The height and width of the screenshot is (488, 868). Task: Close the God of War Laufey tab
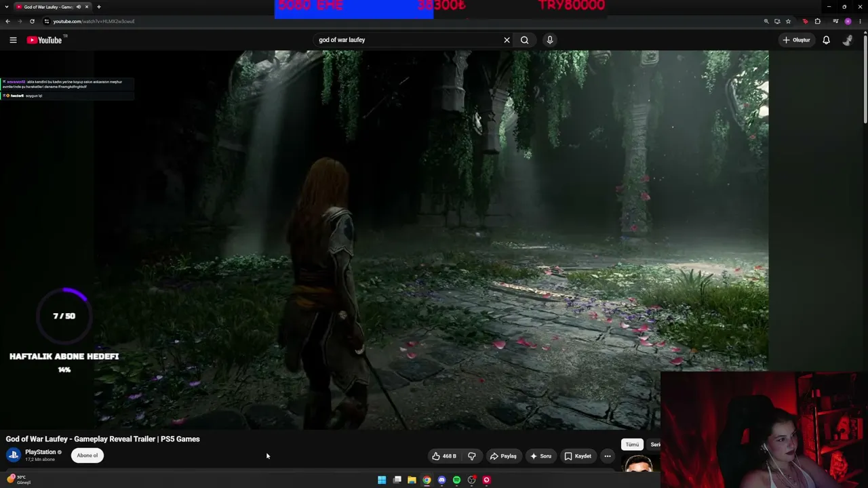87,7
